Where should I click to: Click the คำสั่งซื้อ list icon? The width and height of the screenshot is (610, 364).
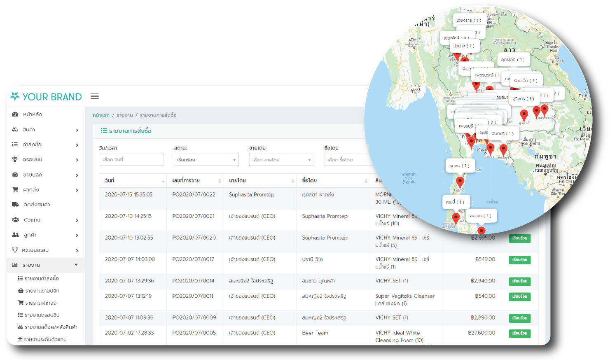point(15,145)
